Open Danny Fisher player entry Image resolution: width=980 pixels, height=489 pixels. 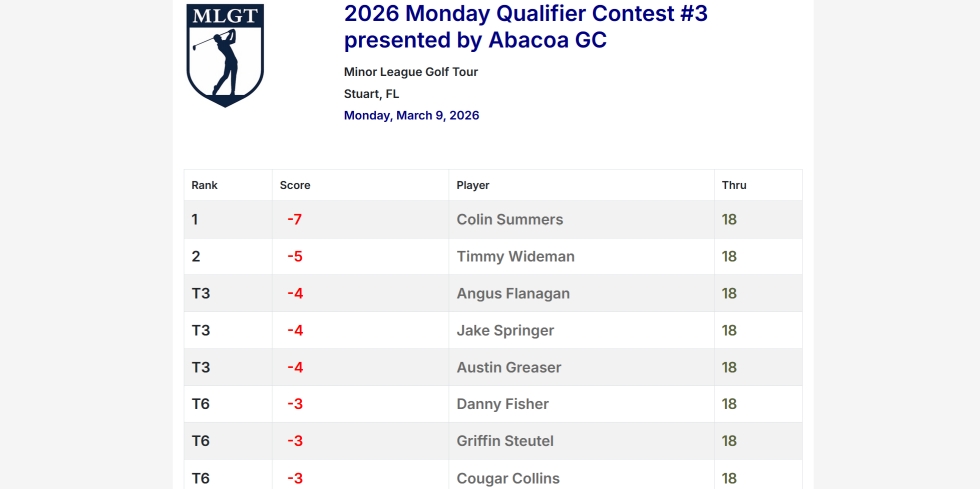502,405
